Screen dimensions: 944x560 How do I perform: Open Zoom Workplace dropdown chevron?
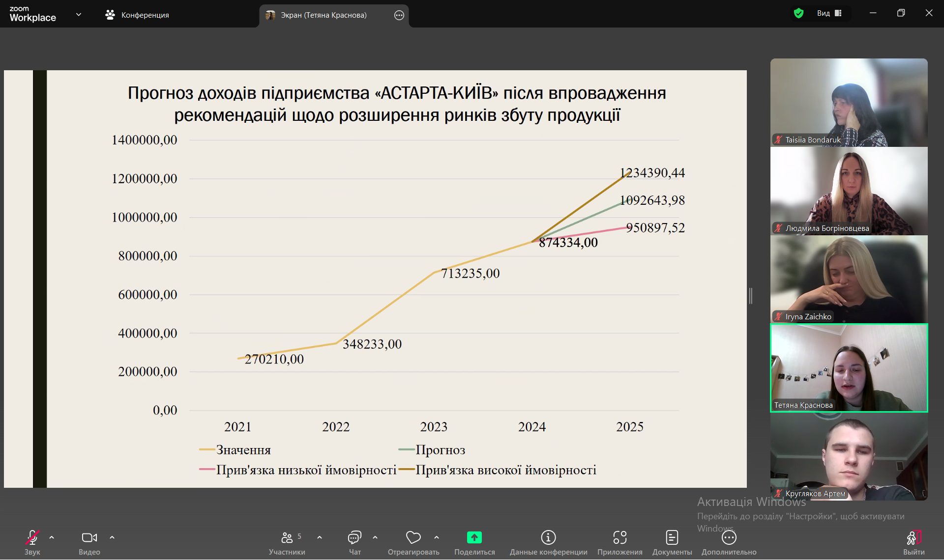pyautogui.click(x=79, y=14)
